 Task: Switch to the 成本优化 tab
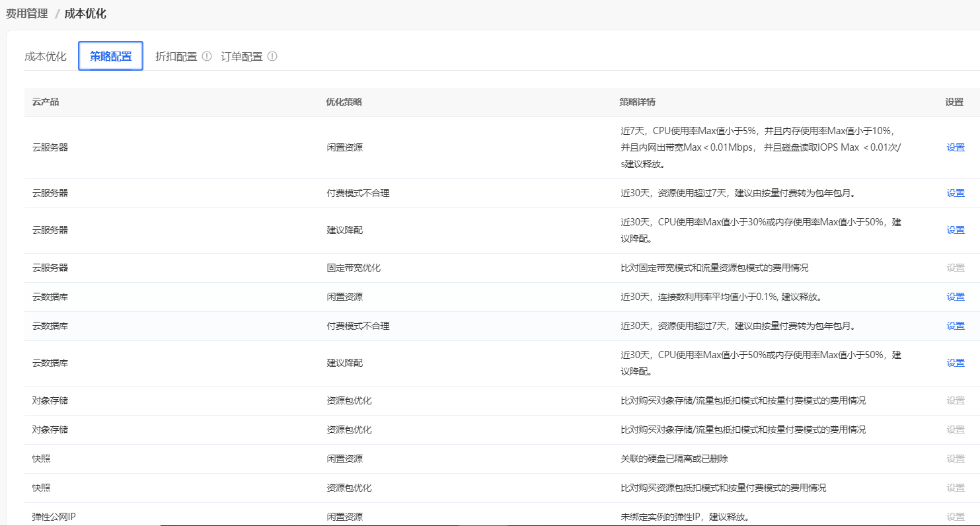coord(46,56)
